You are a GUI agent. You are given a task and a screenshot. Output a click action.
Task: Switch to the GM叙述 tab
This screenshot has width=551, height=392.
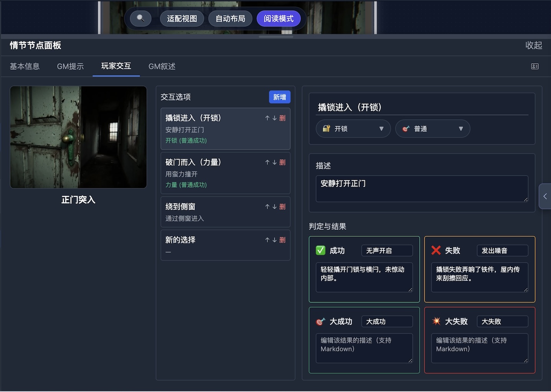pyautogui.click(x=162, y=66)
